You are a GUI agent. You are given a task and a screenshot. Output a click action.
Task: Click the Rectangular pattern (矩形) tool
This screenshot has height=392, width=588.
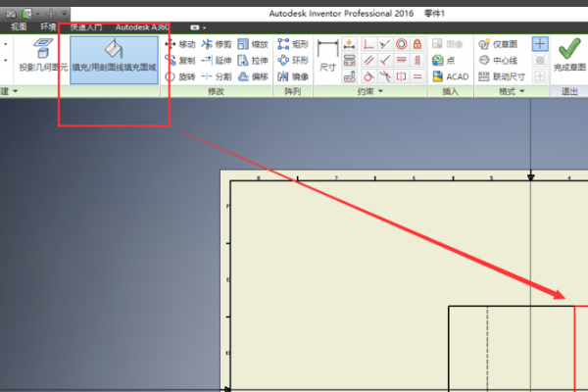point(292,44)
